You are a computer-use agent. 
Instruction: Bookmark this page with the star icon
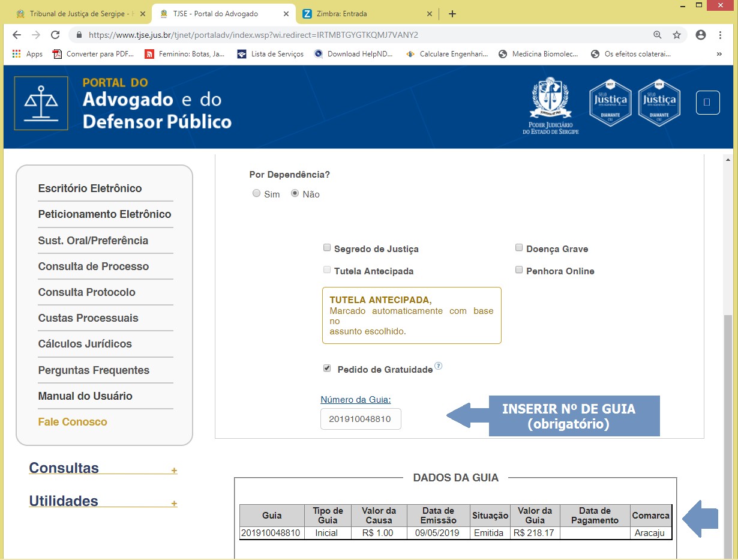[x=677, y=35]
